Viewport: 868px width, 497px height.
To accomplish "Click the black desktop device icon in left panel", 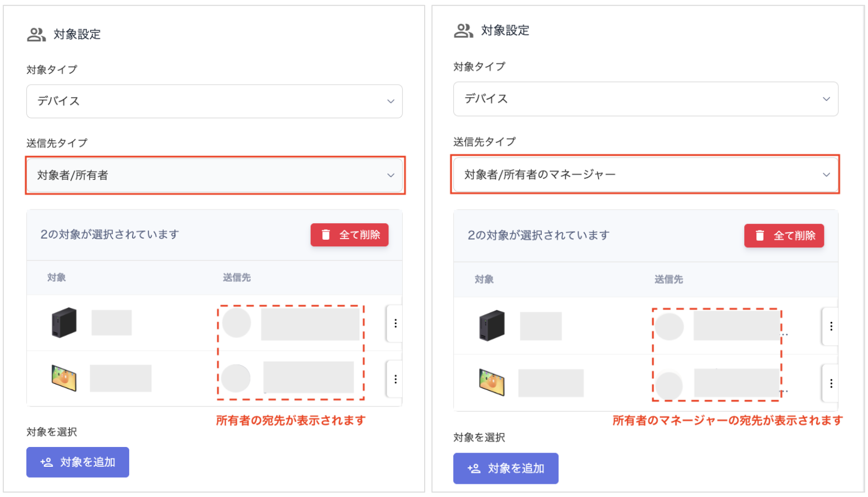I will [x=64, y=323].
